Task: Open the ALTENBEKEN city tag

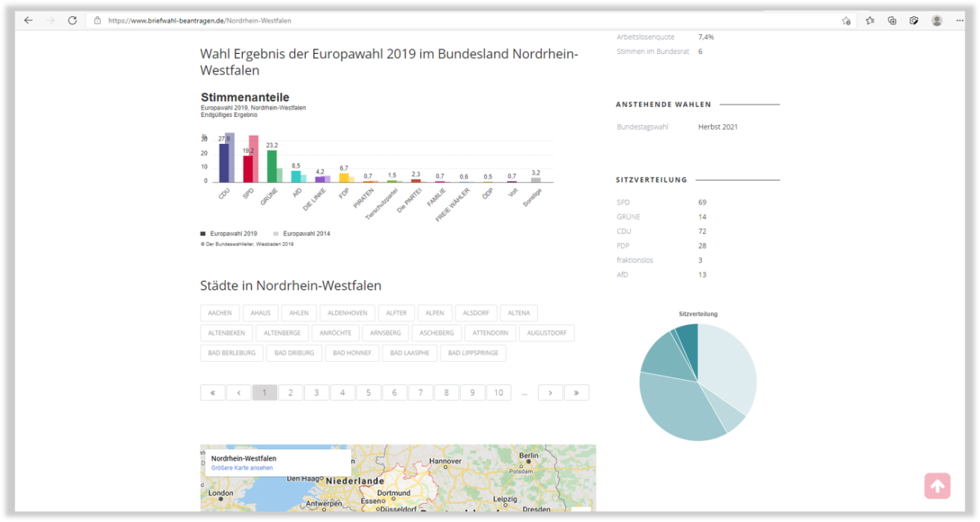Action: coord(227,332)
